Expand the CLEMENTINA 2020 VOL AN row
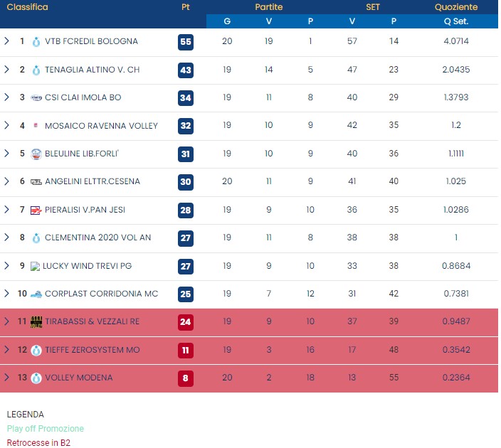This screenshot has height=448, width=501. (6, 238)
